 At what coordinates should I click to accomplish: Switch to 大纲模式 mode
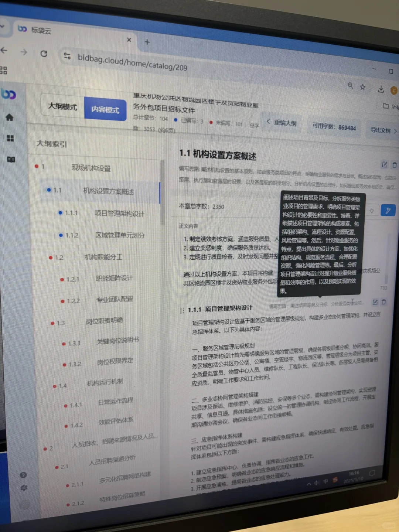62,108
